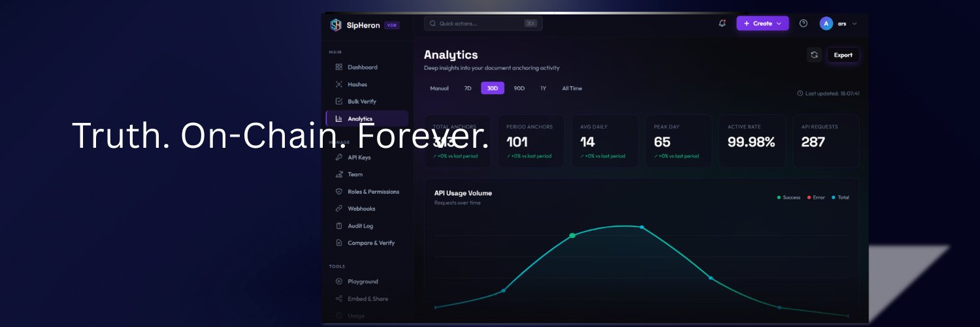This screenshot has width=980, height=327.
Task: Open the Create dropdown button
Action: pyautogui.click(x=762, y=24)
